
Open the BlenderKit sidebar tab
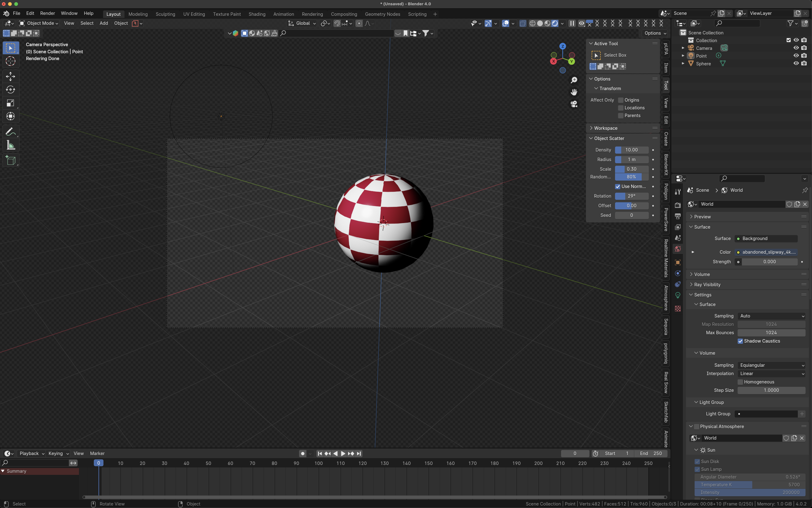click(666, 164)
